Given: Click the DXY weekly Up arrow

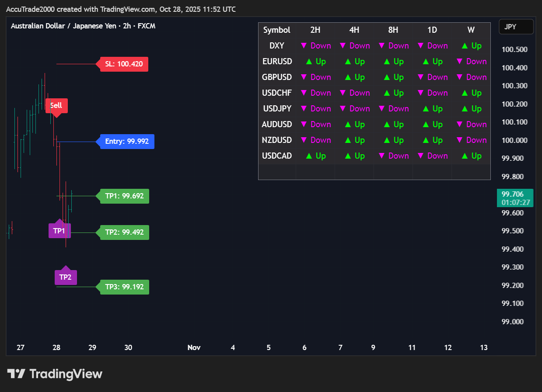Looking at the screenshot, I should [x=471, y=46].
